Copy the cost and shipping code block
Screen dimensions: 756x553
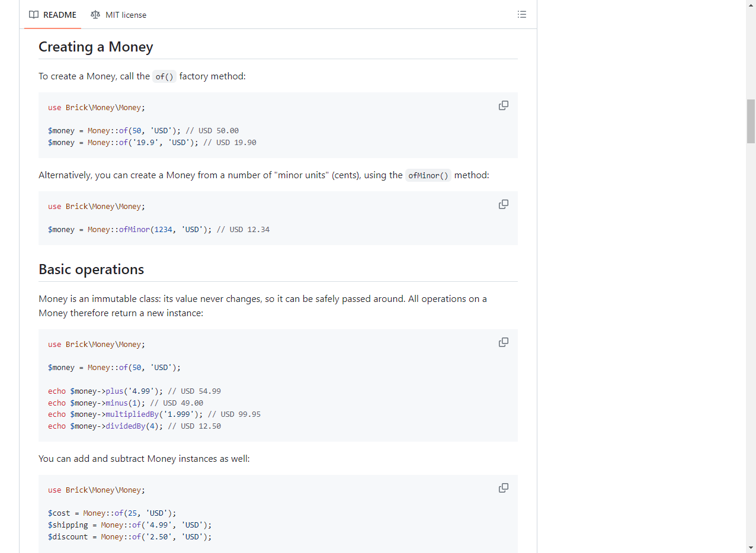(x=503, y=488)
